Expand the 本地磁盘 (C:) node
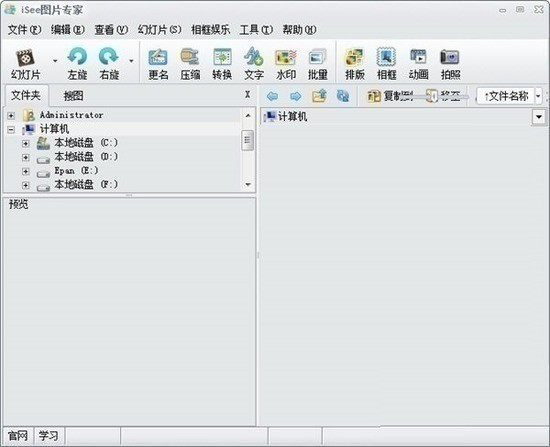The height and width of the screenshot is (447, 550). [x=25, y=144]
